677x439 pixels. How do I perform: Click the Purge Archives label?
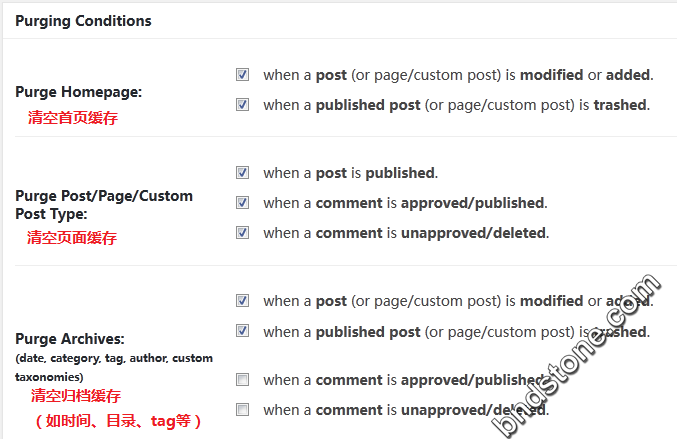click(x=70, y=339)
